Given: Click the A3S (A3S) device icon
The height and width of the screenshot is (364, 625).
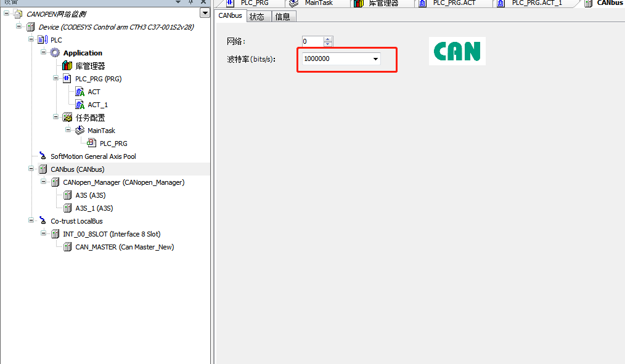Looking at the screenshot, I should [x=67, y=195].
